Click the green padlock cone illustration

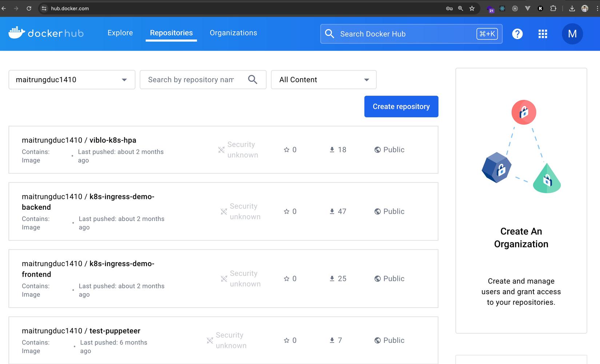pyautogui.click(x=547, y=178)
